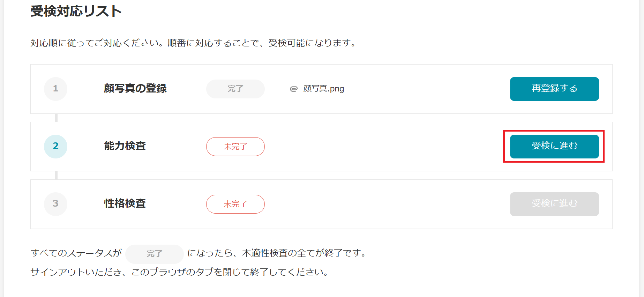Viewport: 644px width, 297px height.
Task: Select the highlighted step 2 circle
Action: (55, 147)
